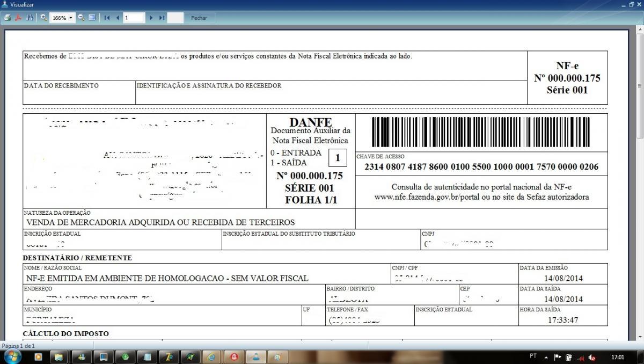
Task: Advance to the next page
Action: pos(151,18)
